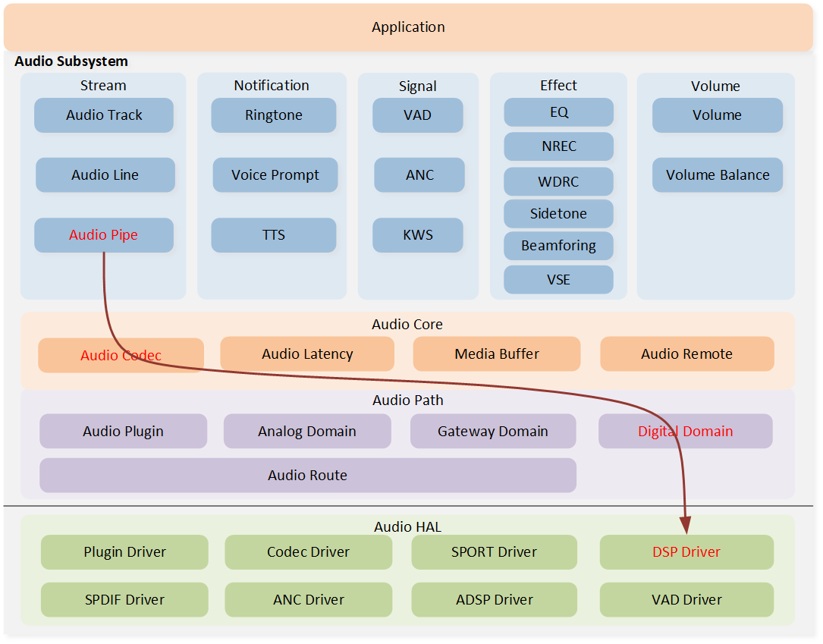
Task: Select the Sidetone block
Action: (x=558, y=214)
